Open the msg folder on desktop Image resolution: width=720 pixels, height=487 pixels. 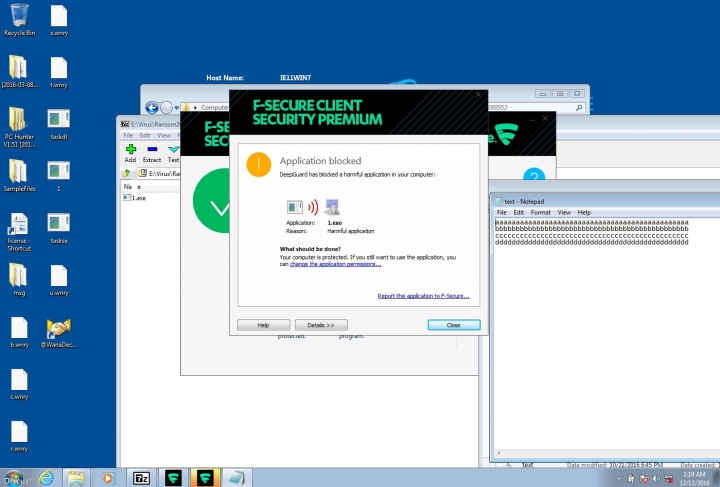click(x=19, y=280)
